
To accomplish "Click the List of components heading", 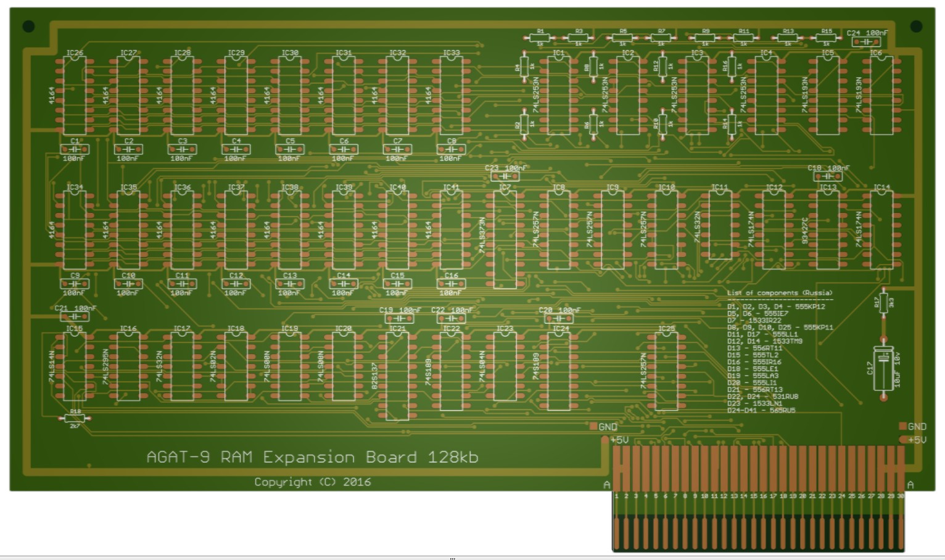I will coord(779,293).
